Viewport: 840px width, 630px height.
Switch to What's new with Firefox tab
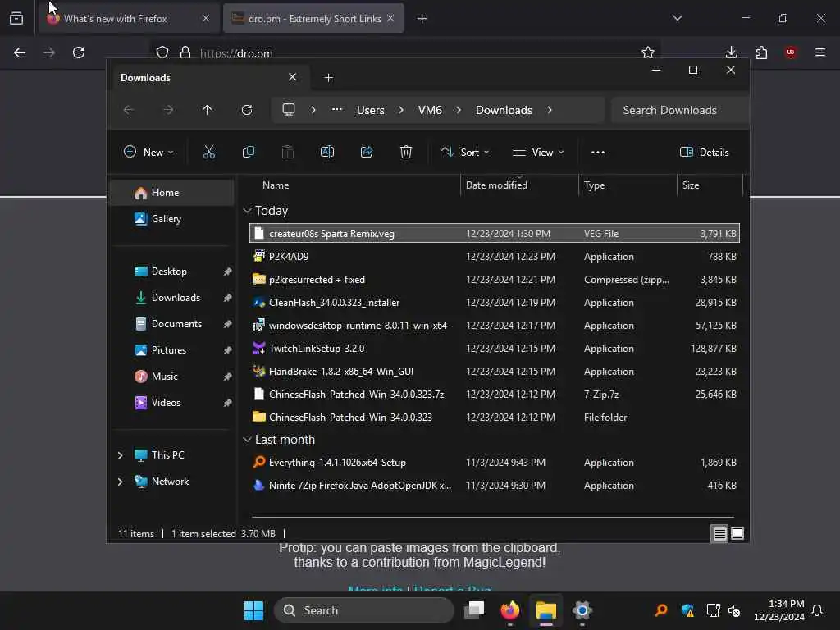[x=129, y=19]
